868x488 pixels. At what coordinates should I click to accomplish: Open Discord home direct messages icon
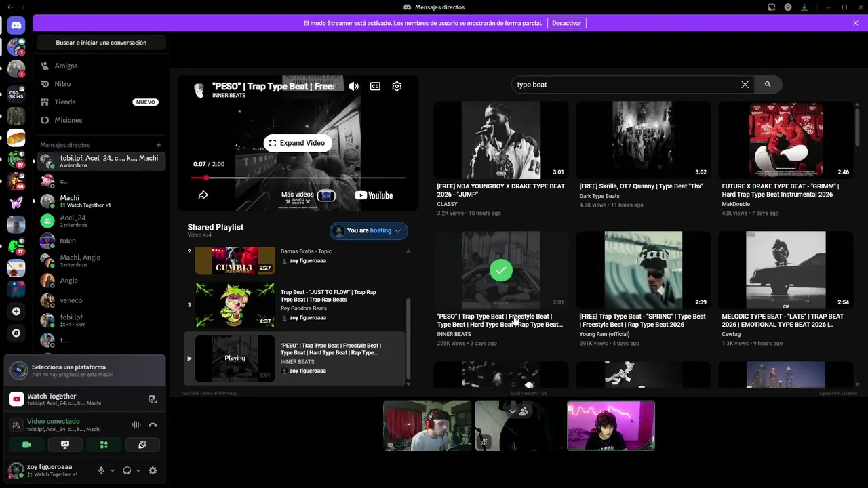coord(16,26)
